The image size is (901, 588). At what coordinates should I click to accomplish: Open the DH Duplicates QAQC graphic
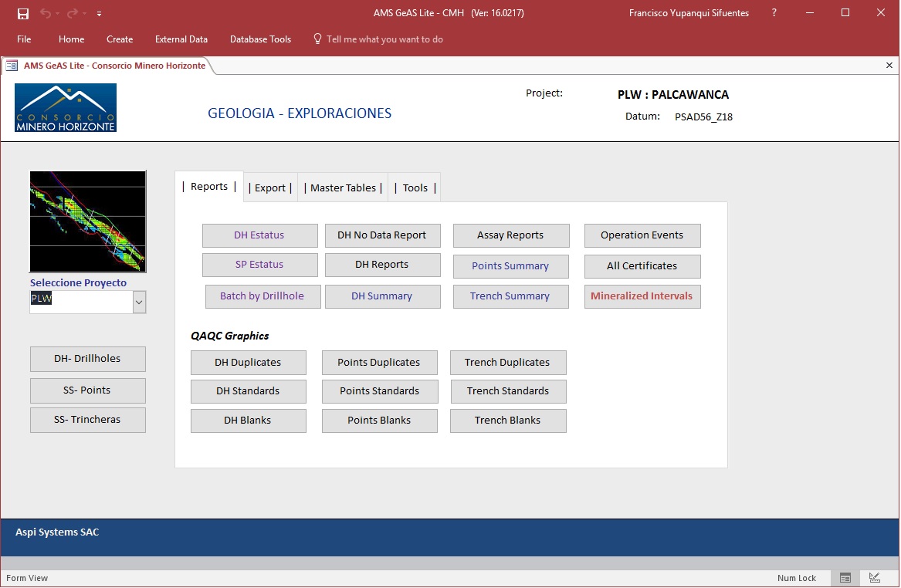point(248,363)
